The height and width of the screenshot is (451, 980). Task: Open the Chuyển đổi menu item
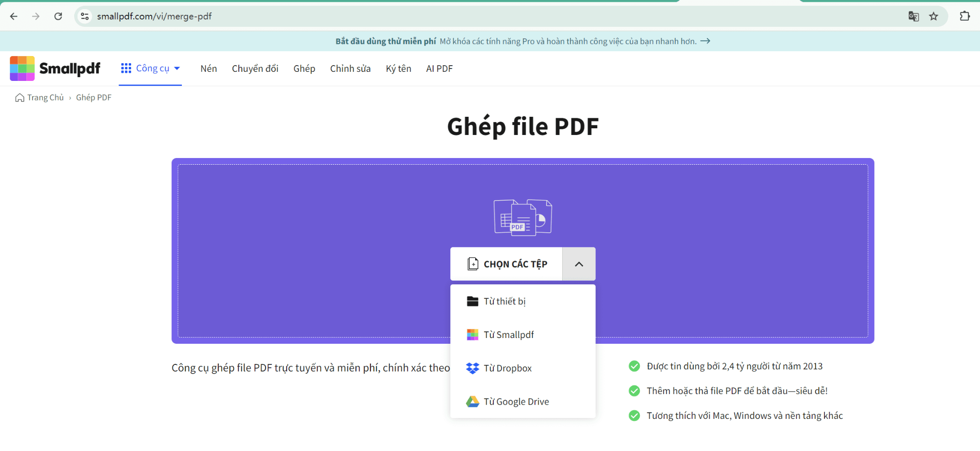tap(255, 68)
